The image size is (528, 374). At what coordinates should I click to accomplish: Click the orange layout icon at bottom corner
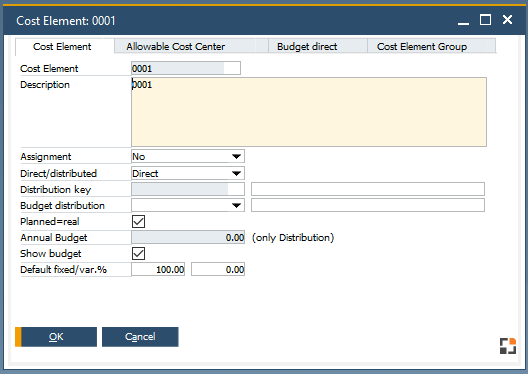tap(508, 346)
